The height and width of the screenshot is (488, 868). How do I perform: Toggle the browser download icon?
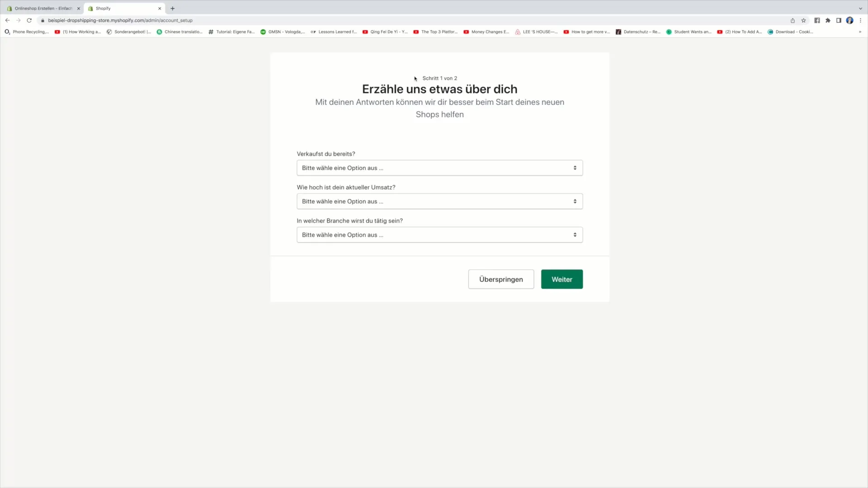pos(793,20)
